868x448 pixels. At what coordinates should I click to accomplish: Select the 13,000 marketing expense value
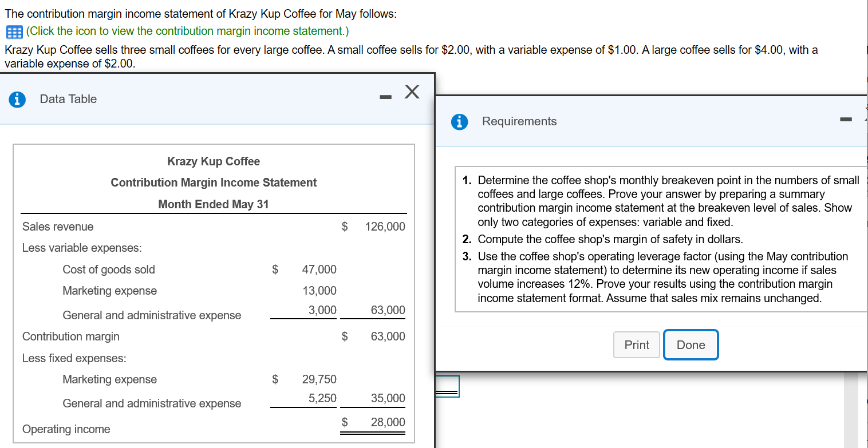pos(319,291)
